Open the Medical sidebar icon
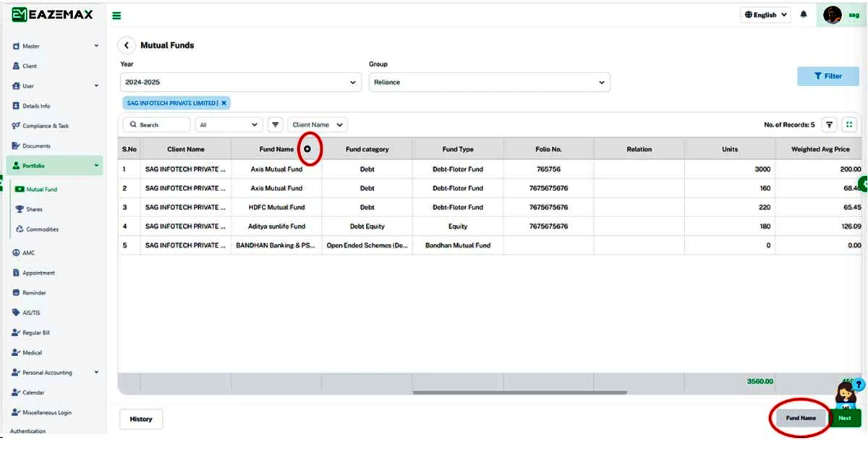Image resolution: width=868 pixels, height=456 pixels. (x=16, y=352)
